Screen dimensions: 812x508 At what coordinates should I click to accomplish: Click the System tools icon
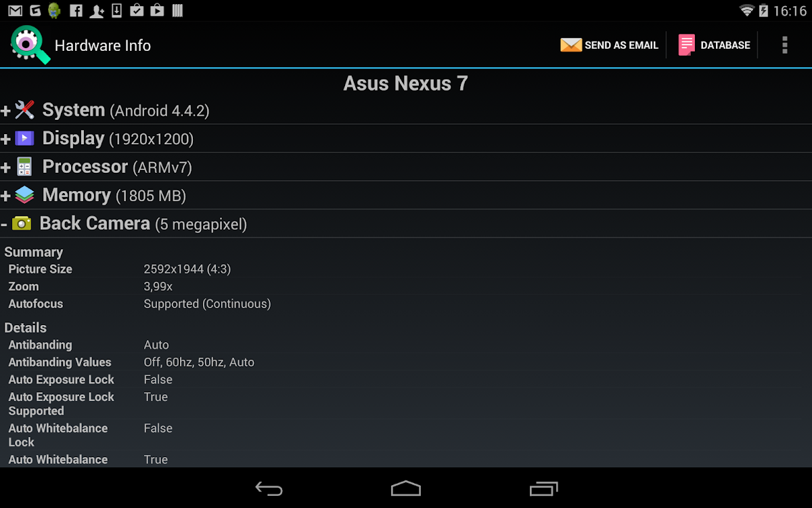tap(24, 110)
